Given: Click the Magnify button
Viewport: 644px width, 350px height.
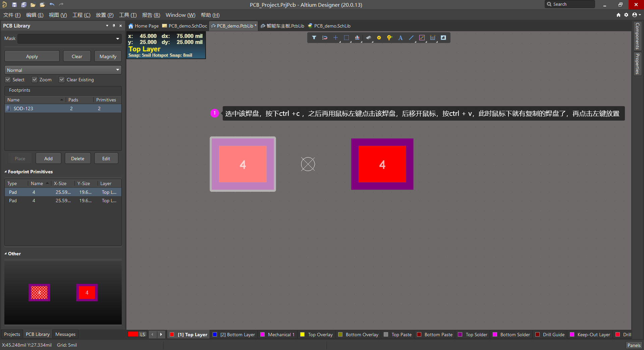Looking at the screenshot, I should (x=108, y=56).
